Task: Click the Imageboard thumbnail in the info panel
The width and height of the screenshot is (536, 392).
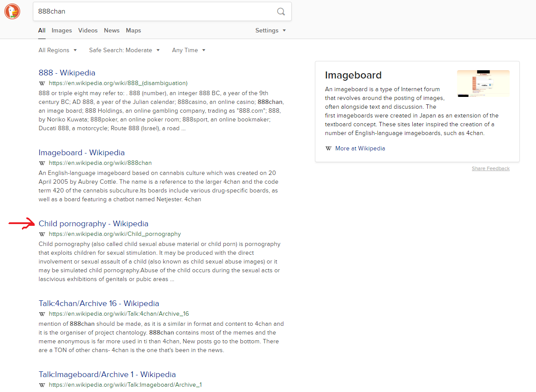Action: 483,83
